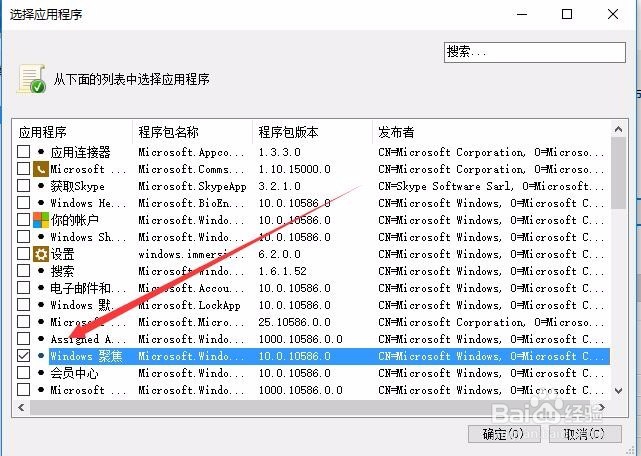
Task: Click the gear icon next to 设置
Action: (40, 254)
